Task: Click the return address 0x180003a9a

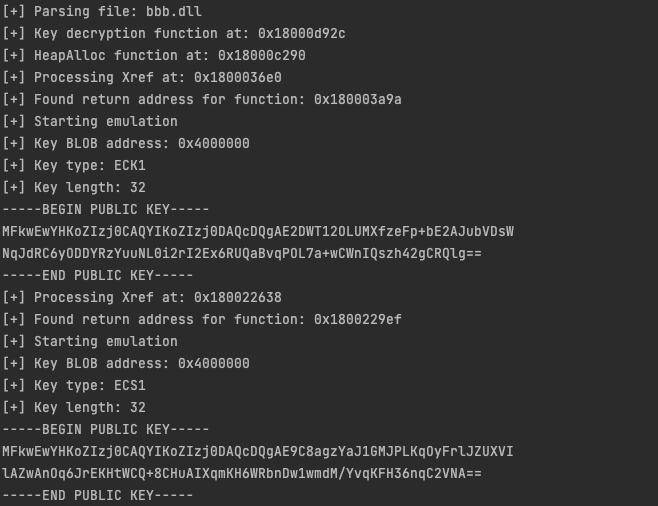Action: point(357,99)
